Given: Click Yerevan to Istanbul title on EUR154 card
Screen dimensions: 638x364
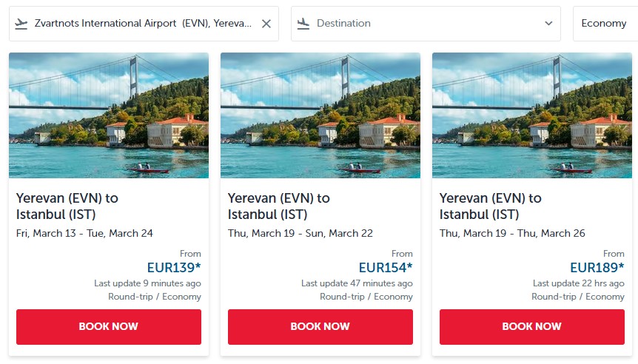Looking at the screenshot, I should point(279,206).
